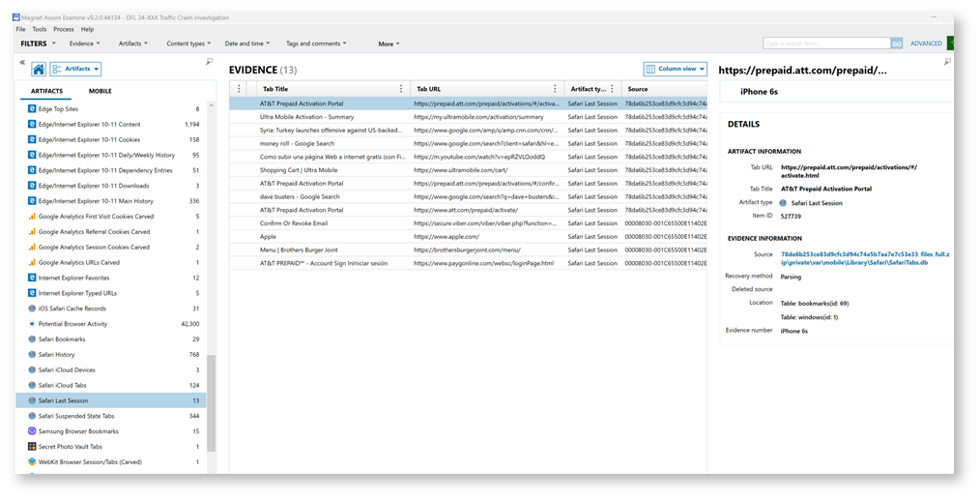
Task: Open the Content types filter dropdown
Action: point(188,44)
